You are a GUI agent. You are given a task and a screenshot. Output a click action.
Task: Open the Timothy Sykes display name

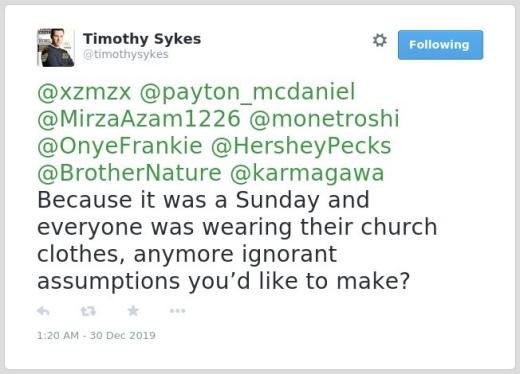pos(142,39)
